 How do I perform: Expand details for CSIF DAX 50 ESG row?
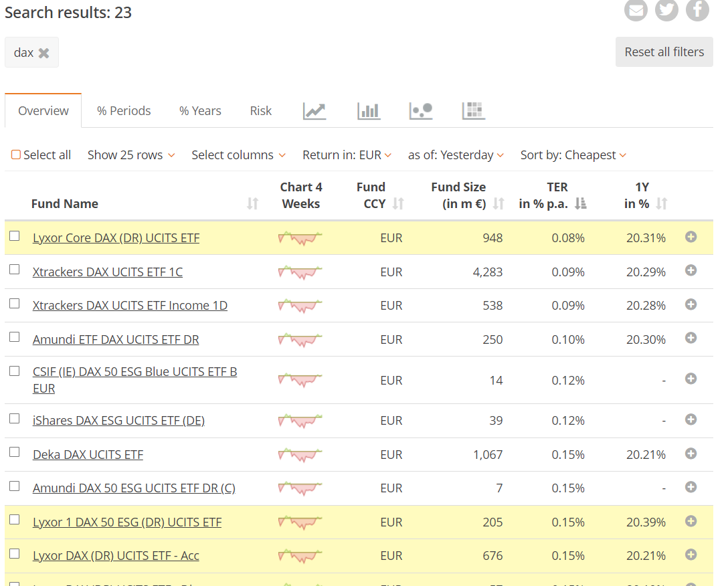(x=691, y=379)
